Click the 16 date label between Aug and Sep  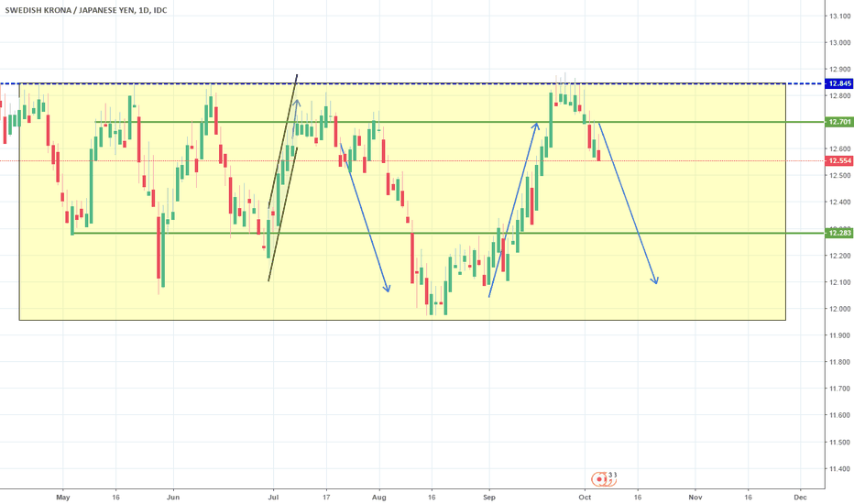(432, 498)
